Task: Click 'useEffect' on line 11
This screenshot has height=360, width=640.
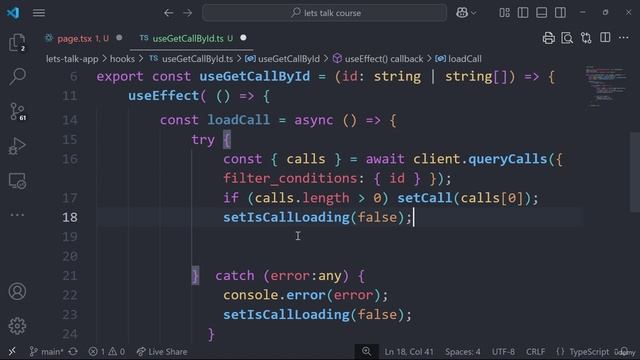Action: click(163, 96)
